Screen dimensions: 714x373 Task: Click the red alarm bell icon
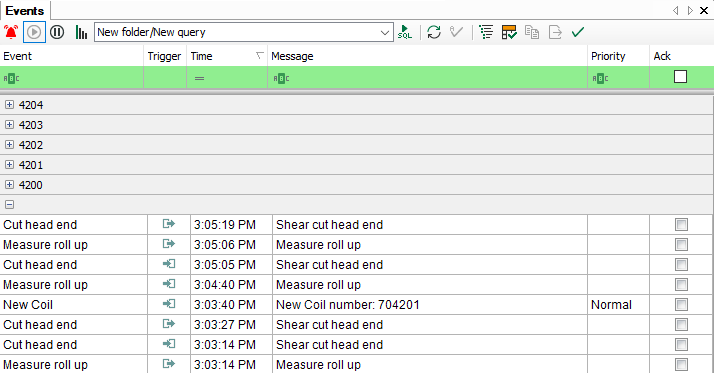(x=11, y=32)
